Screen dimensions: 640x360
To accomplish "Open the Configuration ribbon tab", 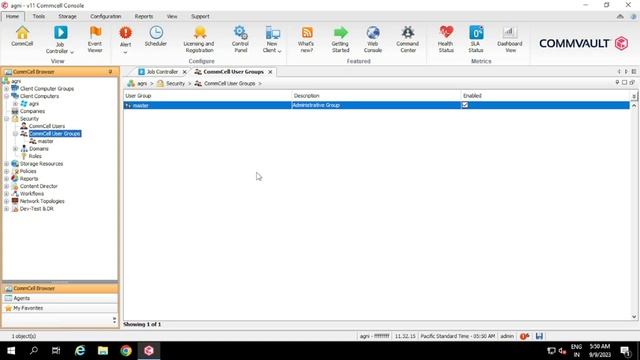I will [x=106, y=16].
